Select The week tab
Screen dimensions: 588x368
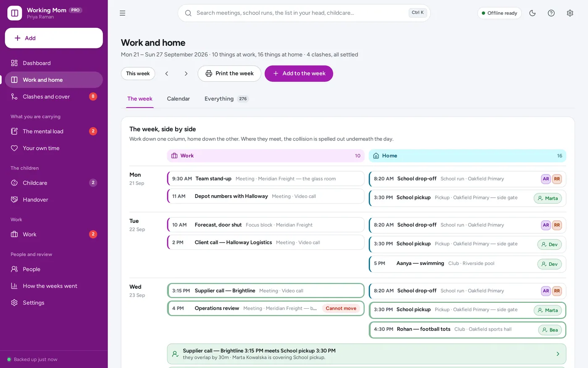140,99
